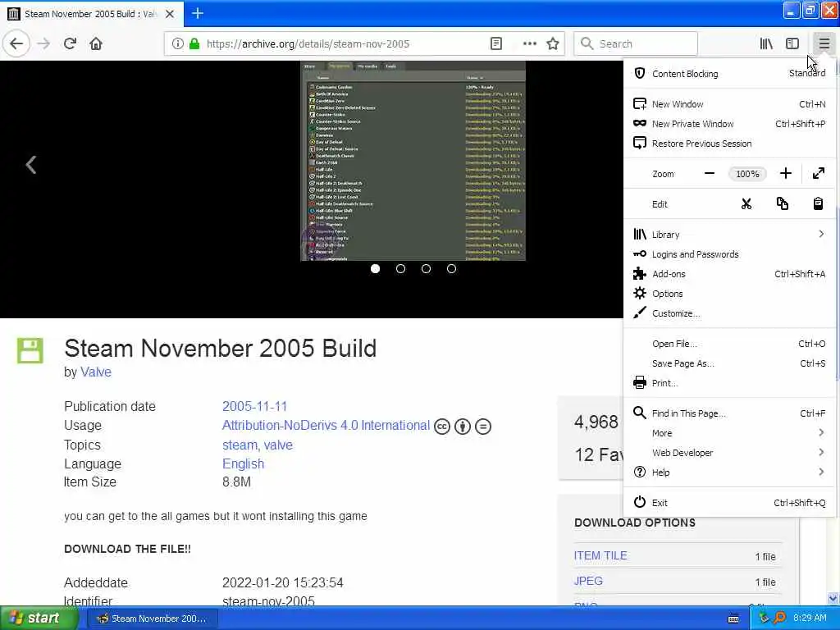
Task: Select Steam November taskbar button
Action: 152,619
